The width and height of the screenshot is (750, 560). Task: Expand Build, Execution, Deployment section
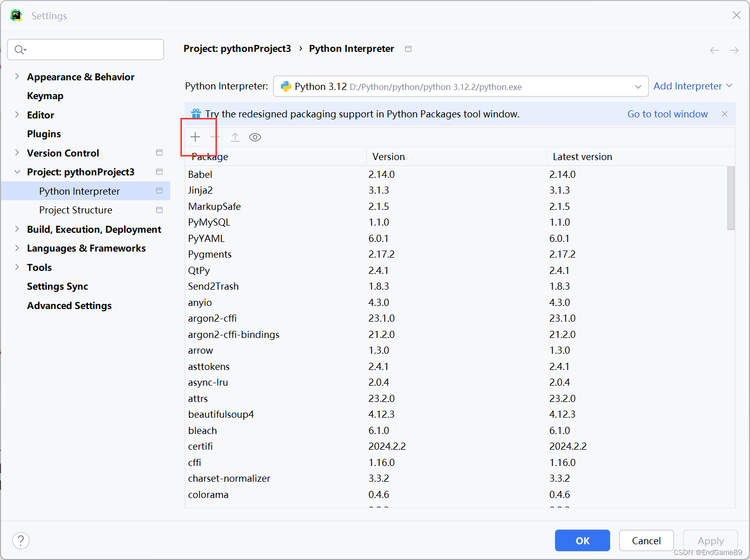(17, 229)
